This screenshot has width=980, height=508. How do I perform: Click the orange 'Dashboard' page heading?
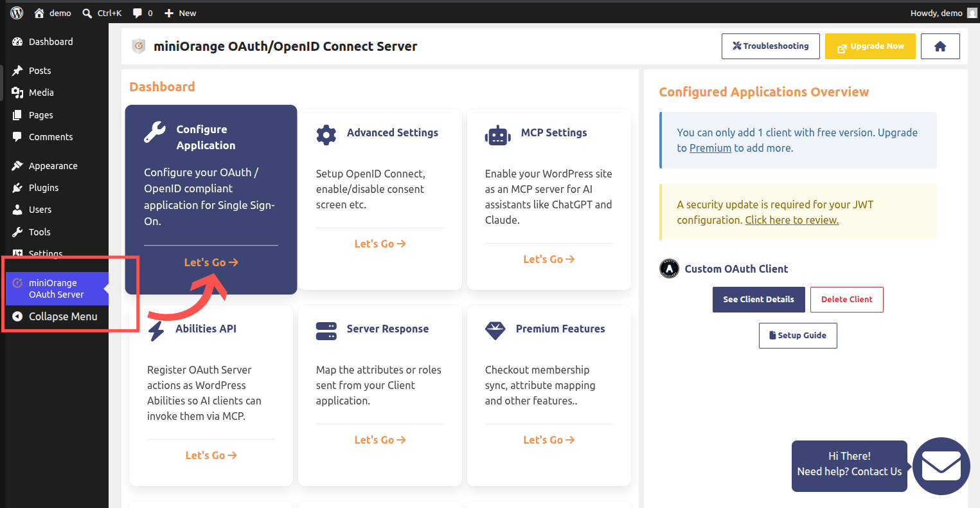(162, 87)
